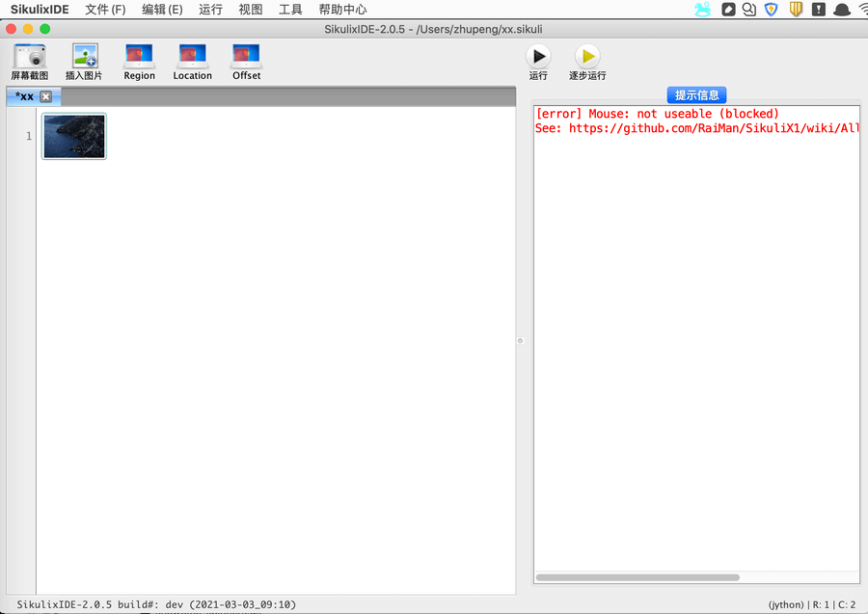
Task: Click the green zoom window button
Action: click(45, 29)
